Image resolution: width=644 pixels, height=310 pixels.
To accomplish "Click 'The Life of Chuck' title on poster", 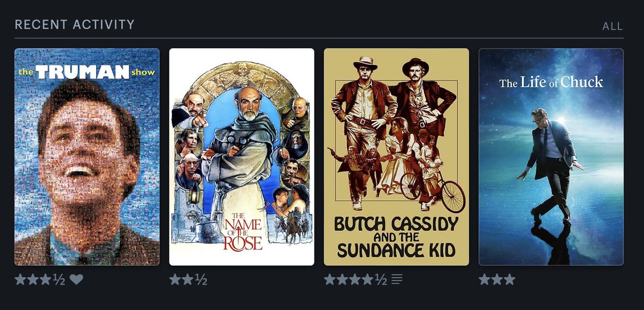I will (x=551, y=83).
